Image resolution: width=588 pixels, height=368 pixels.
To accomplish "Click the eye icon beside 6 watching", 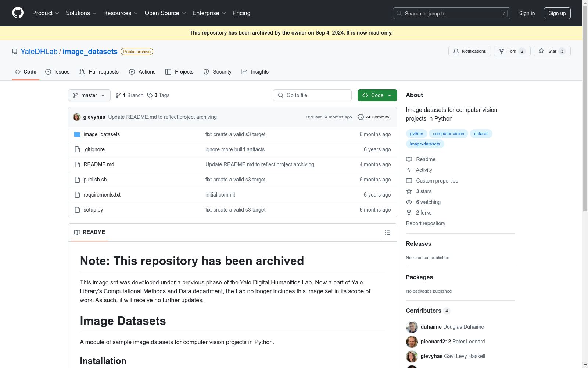I will [x=409, y=202].
